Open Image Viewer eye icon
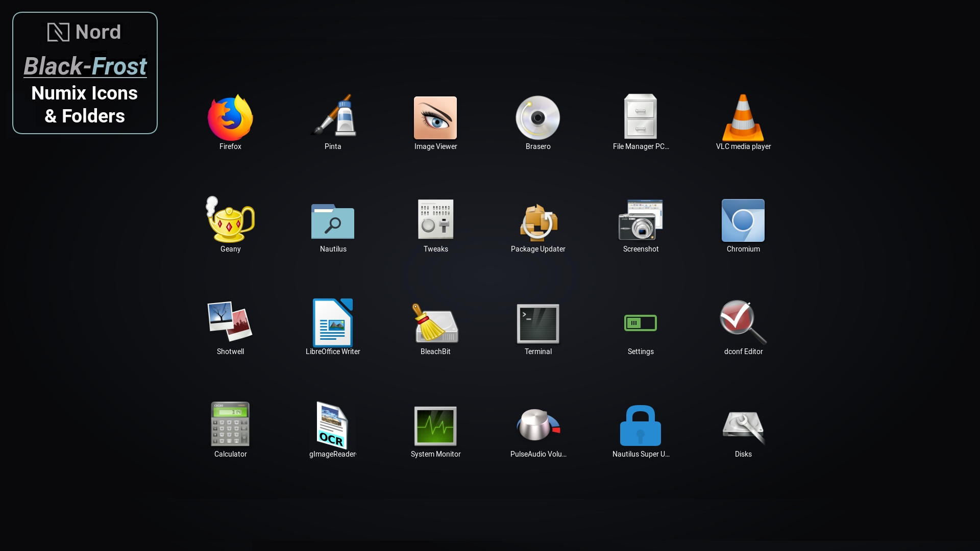 coord(435,118)
